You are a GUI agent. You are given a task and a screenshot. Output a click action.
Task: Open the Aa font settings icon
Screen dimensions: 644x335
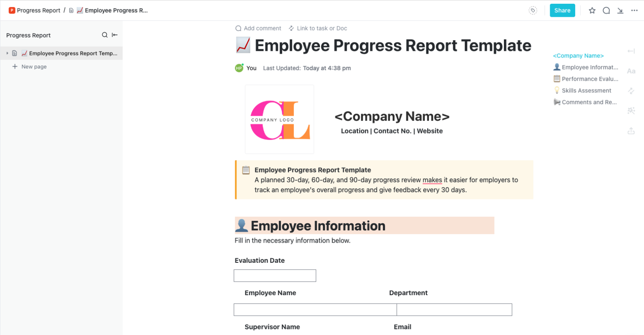click(631, 71)
